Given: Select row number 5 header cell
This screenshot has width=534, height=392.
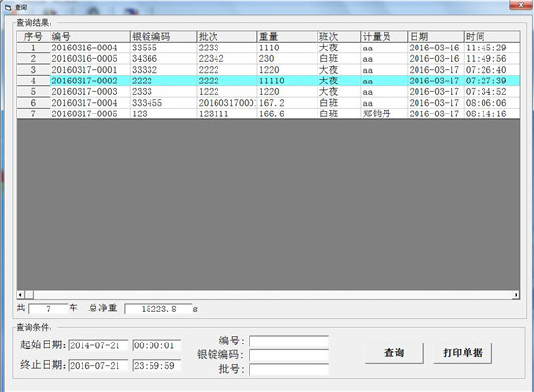Looking at the screenshot, I should click(33, 92).
